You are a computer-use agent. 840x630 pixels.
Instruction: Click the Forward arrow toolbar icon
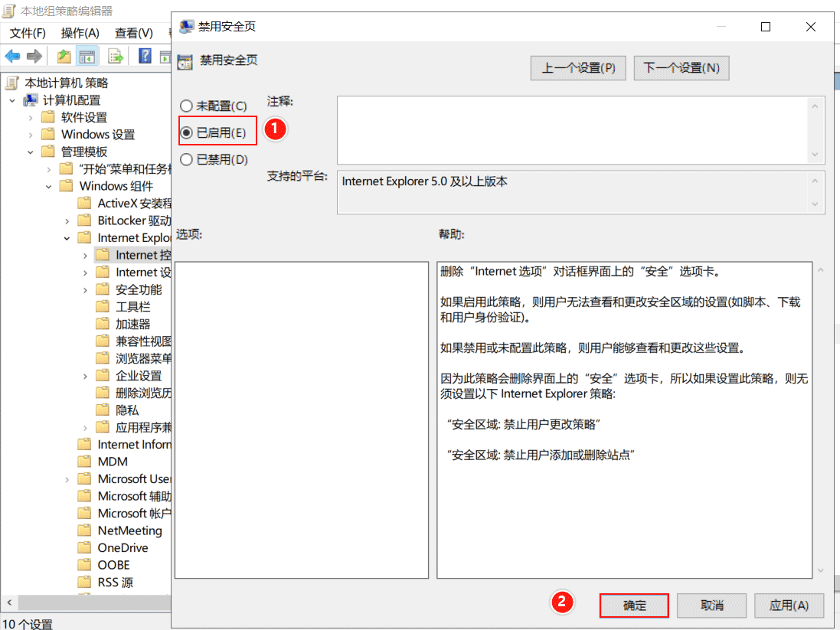pos(34,56)
